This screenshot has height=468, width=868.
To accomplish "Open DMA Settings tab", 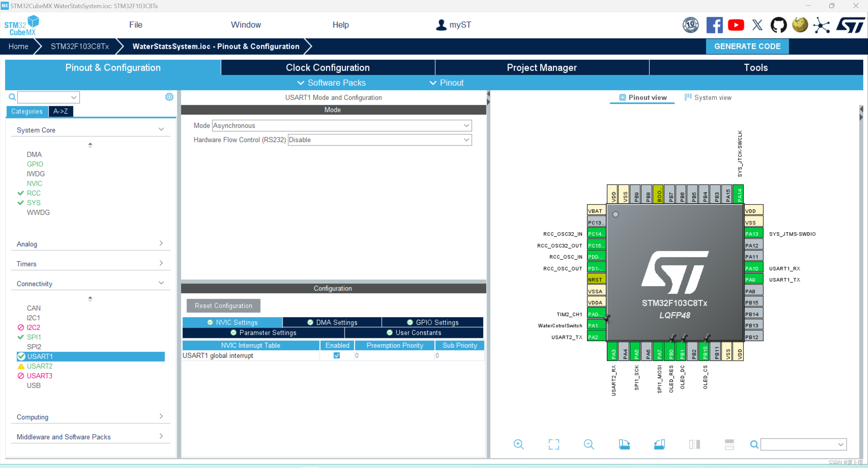I will (332, 322).
